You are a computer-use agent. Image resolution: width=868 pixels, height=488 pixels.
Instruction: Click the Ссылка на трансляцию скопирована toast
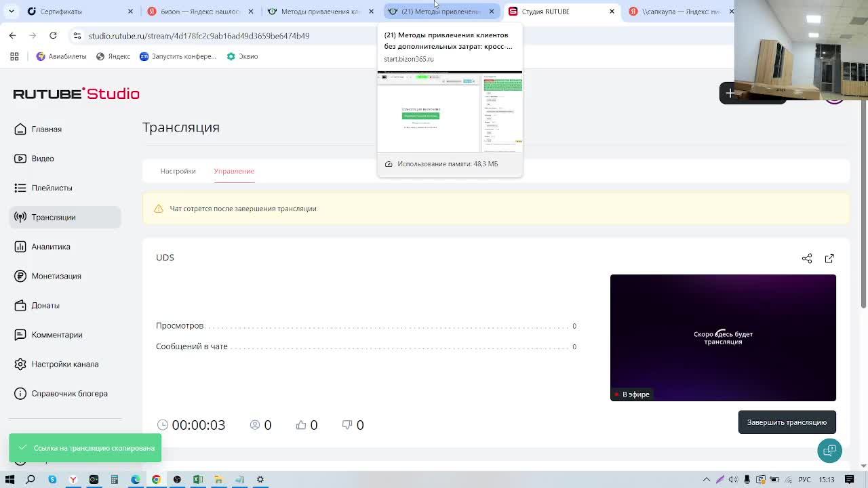coord(85,448)
